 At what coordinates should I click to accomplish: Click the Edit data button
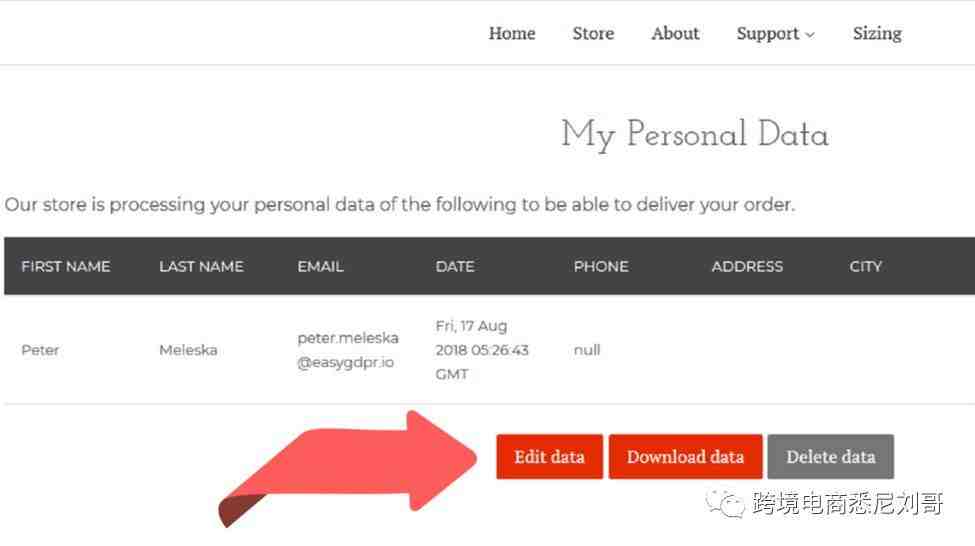point(550,456)
